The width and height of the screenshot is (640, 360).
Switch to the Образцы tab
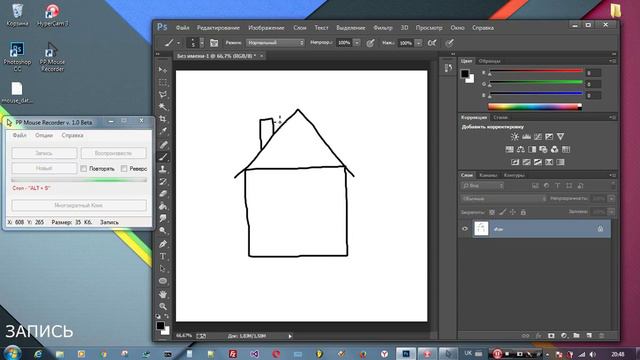489,61
